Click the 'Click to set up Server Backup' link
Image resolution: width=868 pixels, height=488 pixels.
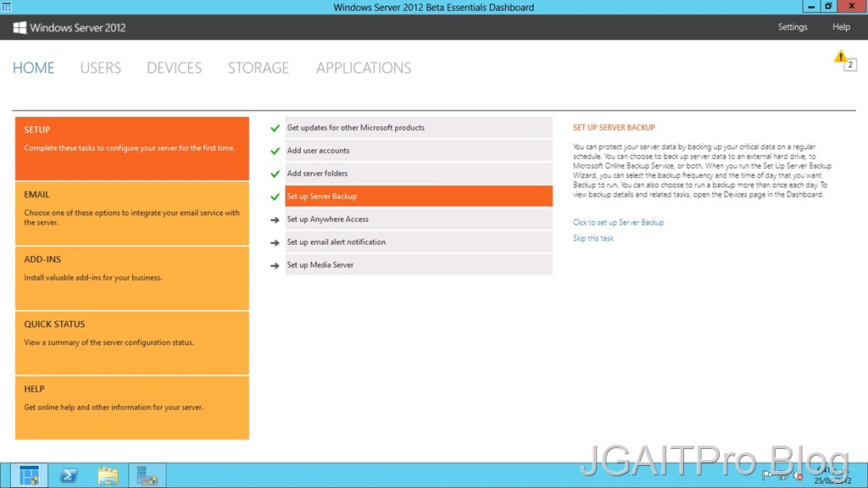coord(618,222)
